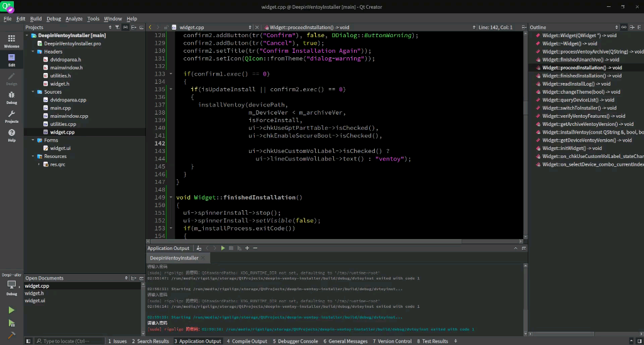
Task: Close the Application Output pane
Action: (524, 248)
